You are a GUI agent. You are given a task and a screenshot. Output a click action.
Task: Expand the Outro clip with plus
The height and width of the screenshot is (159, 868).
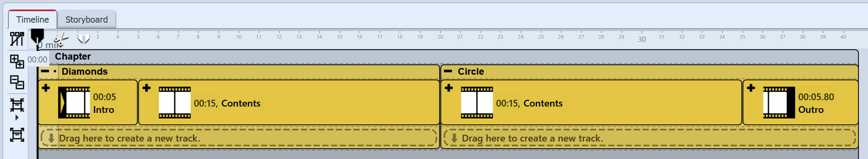751,88
